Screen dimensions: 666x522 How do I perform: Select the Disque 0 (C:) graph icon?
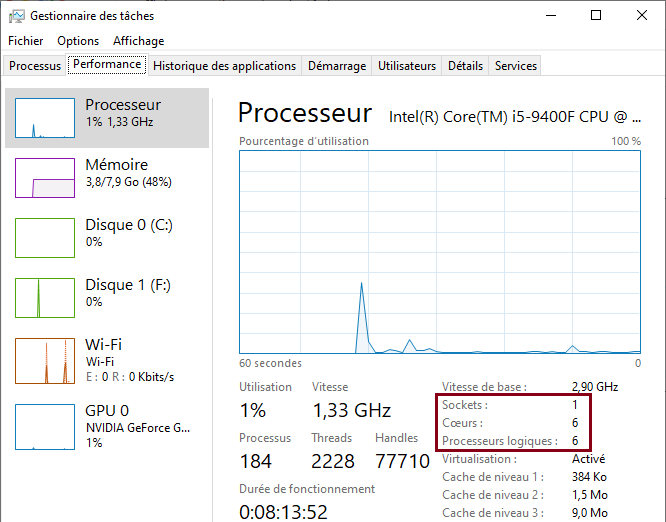coord(45,238)
